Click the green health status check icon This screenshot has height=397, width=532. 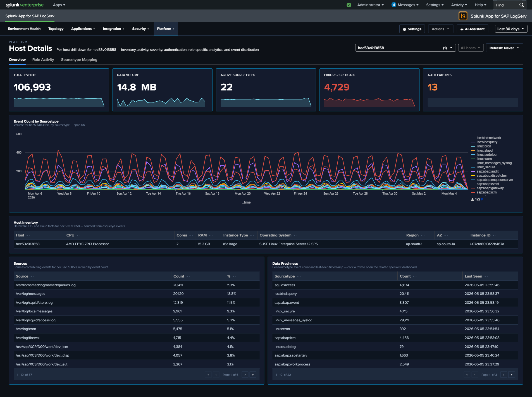click(349, 5)
